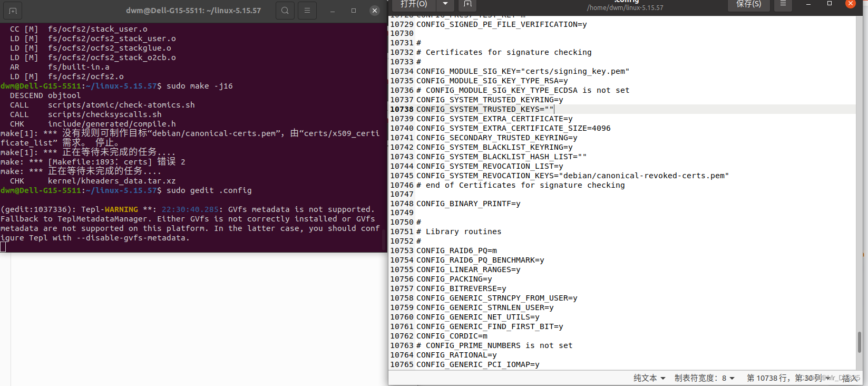
Task: Click the terminal title dwm@Dell-G15-5511
Action: coord(193,11)
